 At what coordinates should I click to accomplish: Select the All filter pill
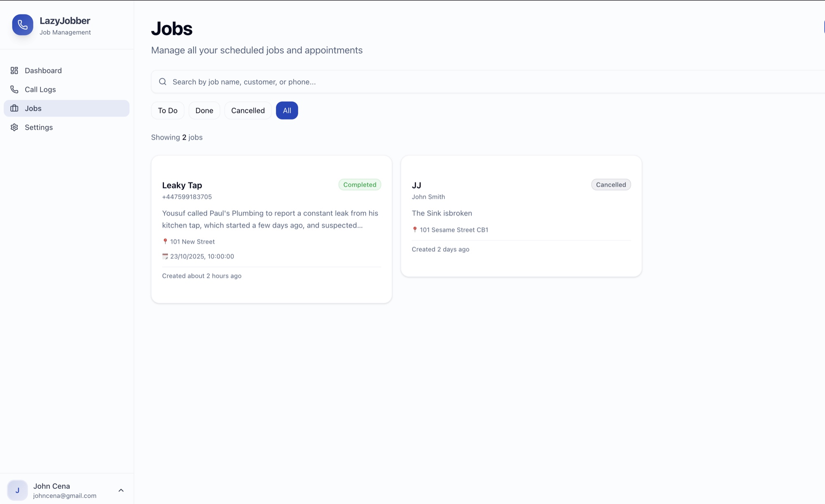click(x=287, y=110)
